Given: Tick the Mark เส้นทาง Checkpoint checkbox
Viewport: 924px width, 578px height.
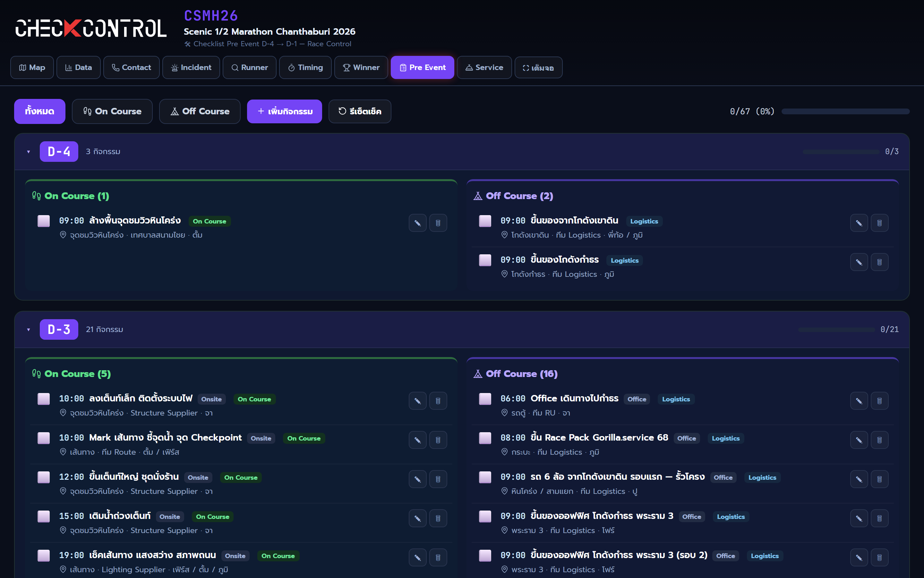Looking at the screenshot, I should (x=44, y=438).
